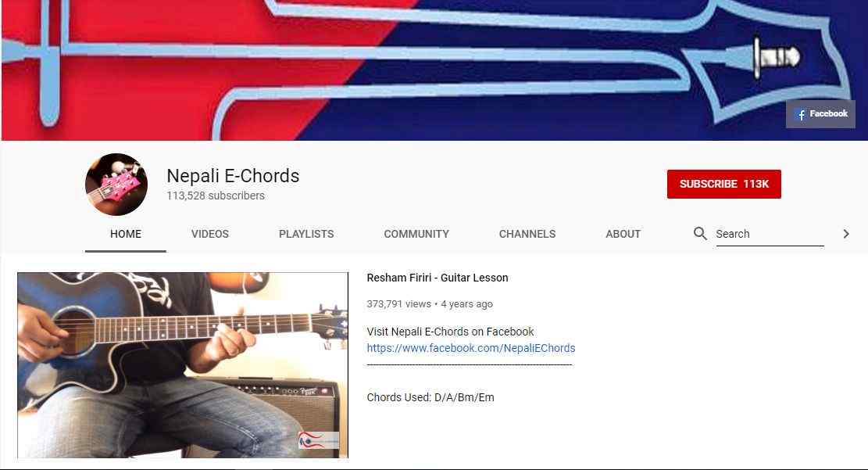868x470 pixels.
Task: Click the 113,528 subscribers count text
Action: (x=216, y=196)
